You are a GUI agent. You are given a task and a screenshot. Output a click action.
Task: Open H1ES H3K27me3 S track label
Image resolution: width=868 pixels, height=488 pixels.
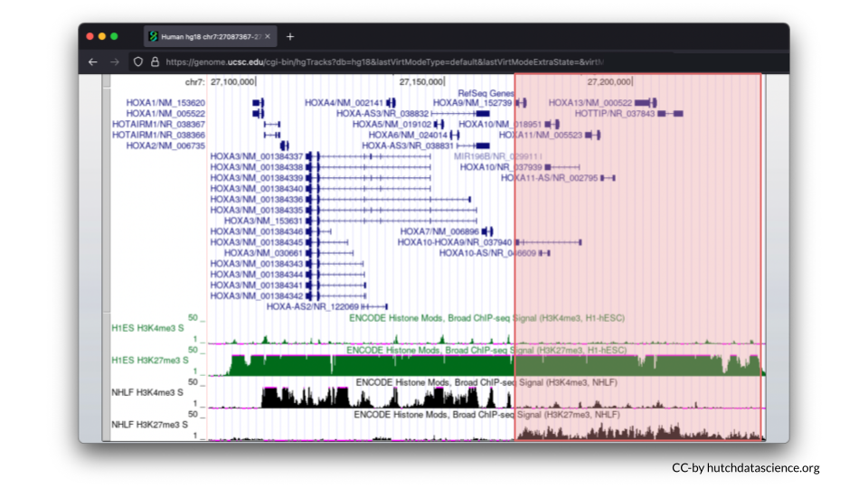pyautogui.click(x=150, y=361)
